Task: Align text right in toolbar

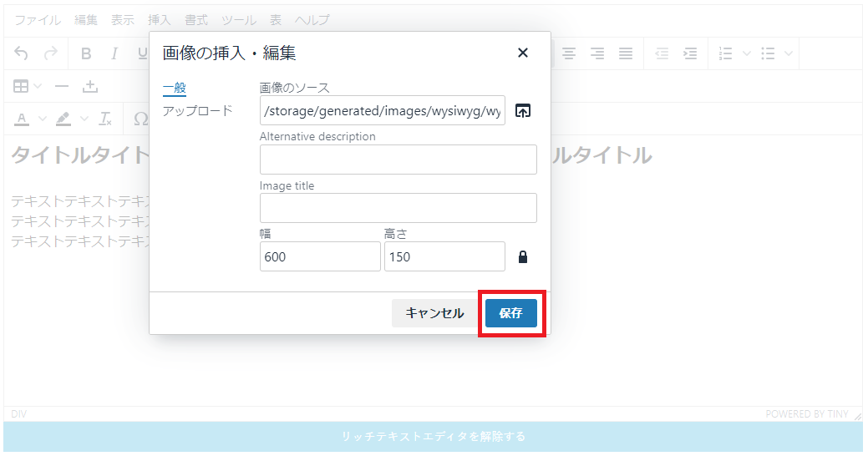Action: (x=597, y=53)
